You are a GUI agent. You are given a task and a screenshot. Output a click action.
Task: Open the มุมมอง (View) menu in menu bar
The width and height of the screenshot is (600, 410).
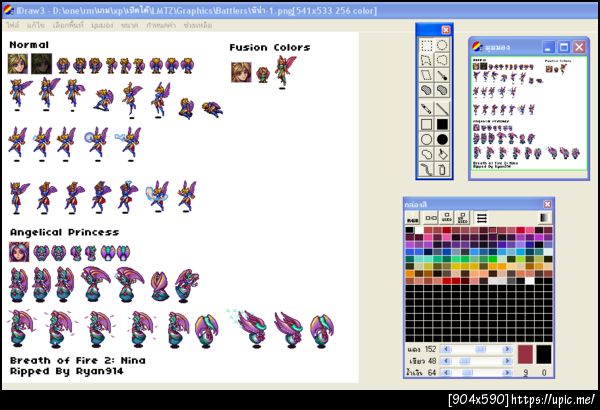click(x=102, y=25)
